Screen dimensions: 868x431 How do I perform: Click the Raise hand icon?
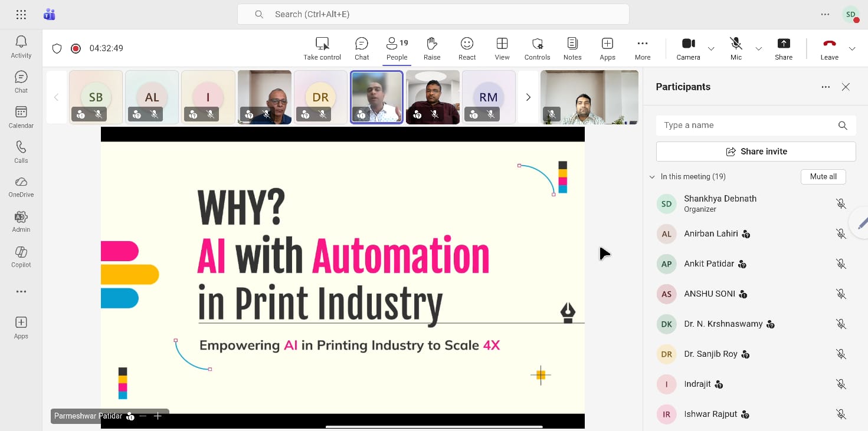click(431, 44)
